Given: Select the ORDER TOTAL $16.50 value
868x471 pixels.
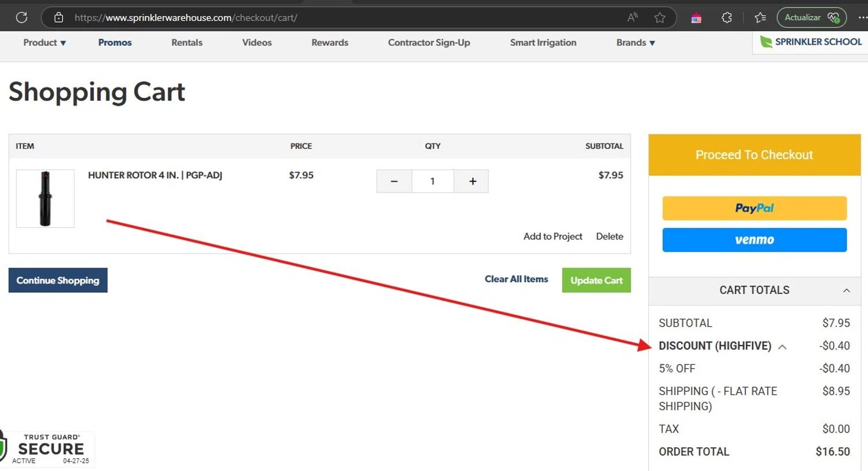Looking at the screenshot, I should 833,452.
